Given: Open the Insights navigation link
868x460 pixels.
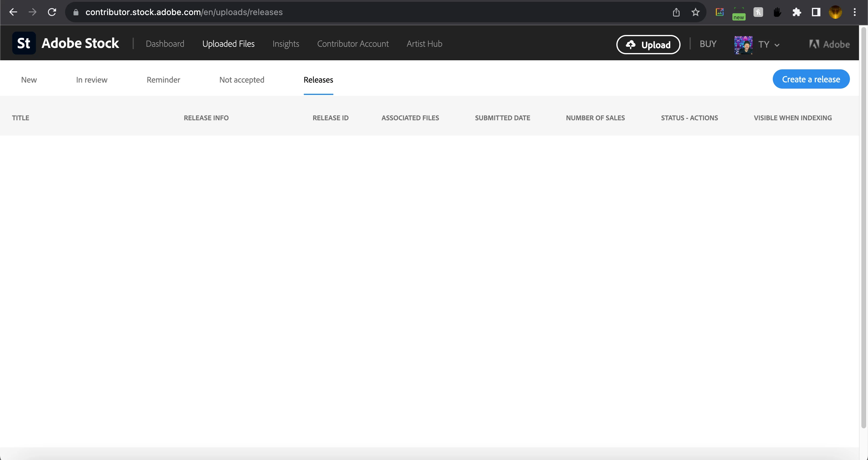Looking at the screenshot, I should [285, 44].
